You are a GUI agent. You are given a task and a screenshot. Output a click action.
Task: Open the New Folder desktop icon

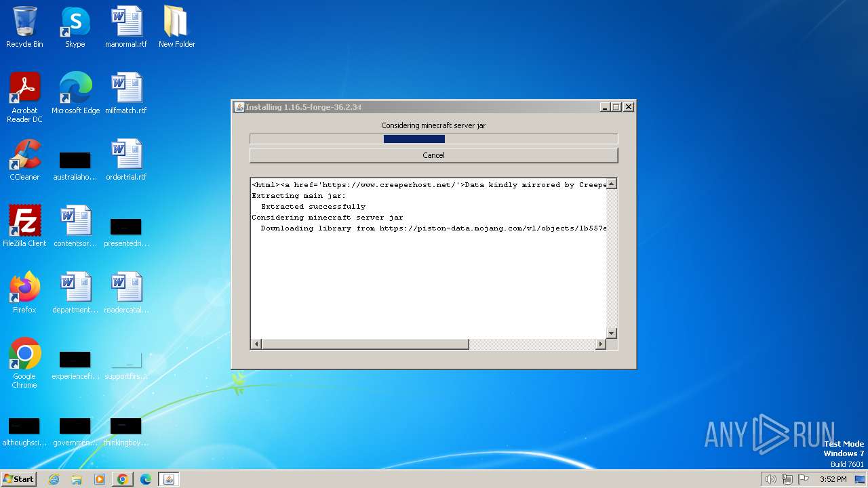click(177, 27)
